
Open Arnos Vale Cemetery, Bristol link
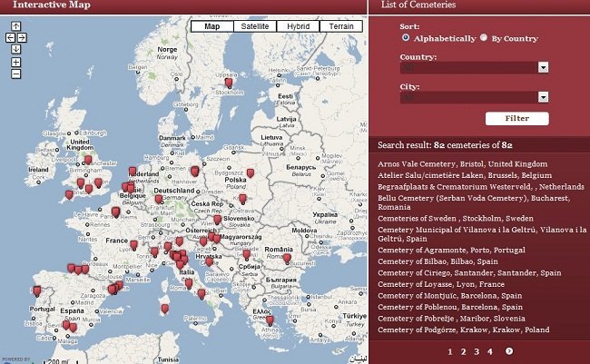tap(462, 164)
